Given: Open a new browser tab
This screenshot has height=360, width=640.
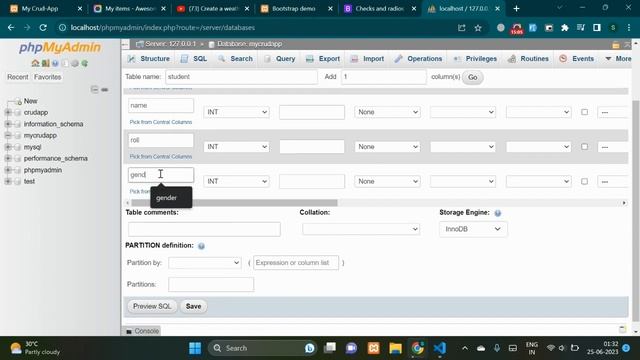Looking at the screenshot, I should (516, 9).
